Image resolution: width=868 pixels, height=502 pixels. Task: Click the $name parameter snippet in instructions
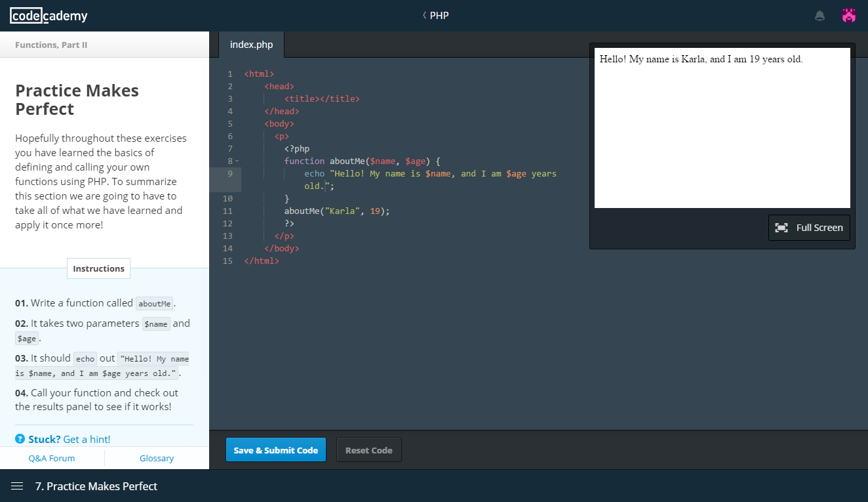coord(156,324)
